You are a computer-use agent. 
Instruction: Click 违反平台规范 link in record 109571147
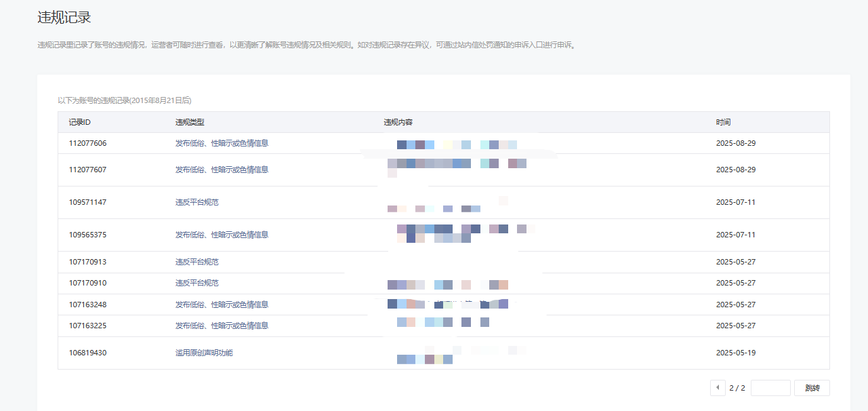(x=197, y=202)
